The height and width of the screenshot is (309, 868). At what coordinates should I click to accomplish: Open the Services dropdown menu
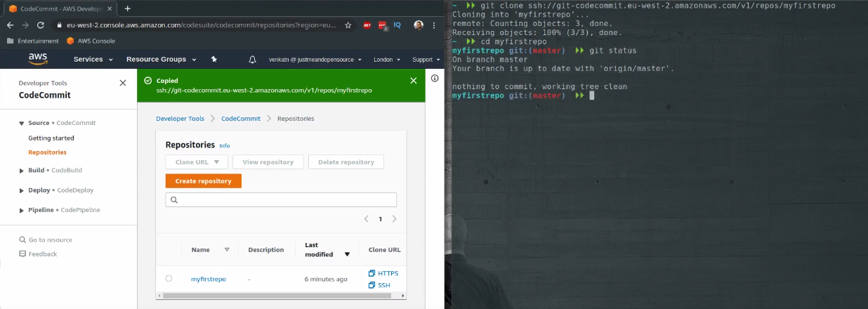coord(93,60)
